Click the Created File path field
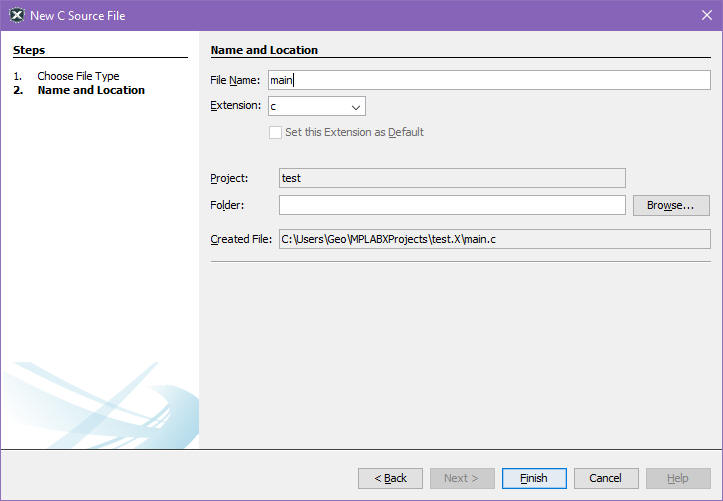The height and width of the screenshot is (501, 723). (494, 239)
